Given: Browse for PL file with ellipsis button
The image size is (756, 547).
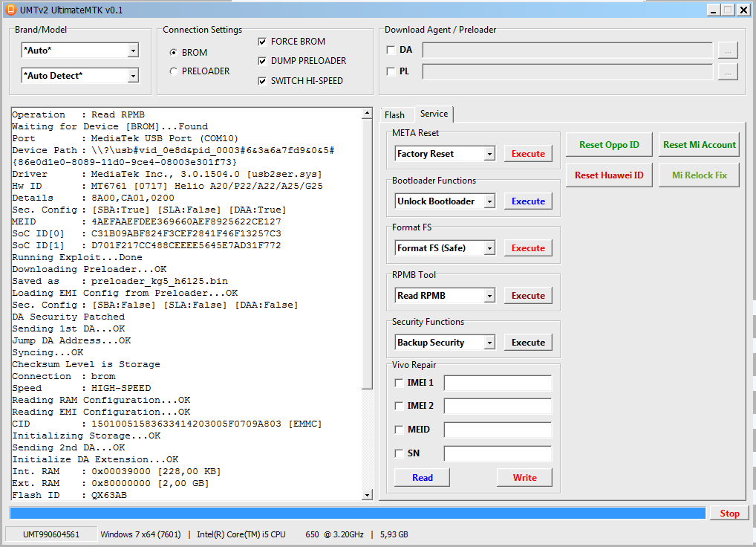Looking at the screenshot, I should (728, 72).
